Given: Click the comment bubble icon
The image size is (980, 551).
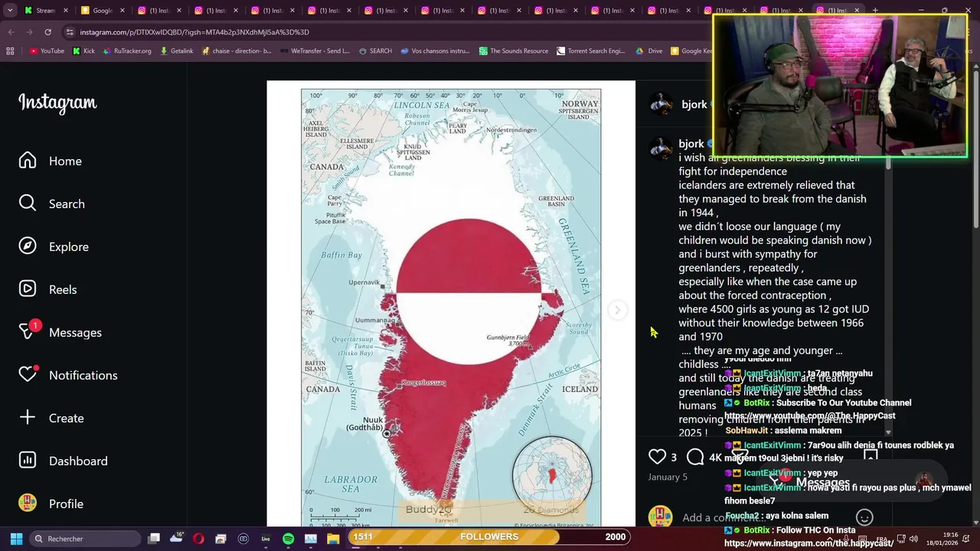Looking at the screenshot, I should click(x=695, y=457).
